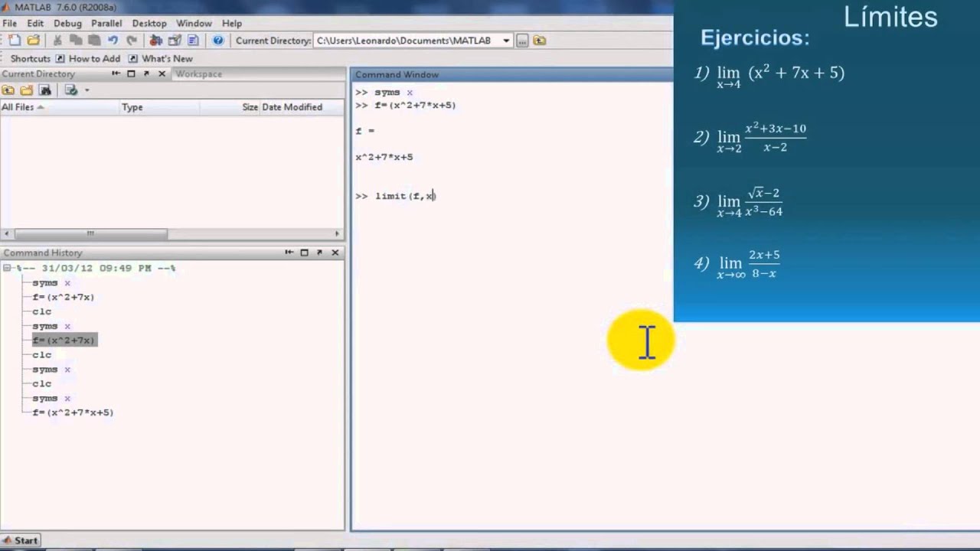Screen dimensions: 980x551
Task: Click the New M-file toolbar icon
Action: pos(15,41)
